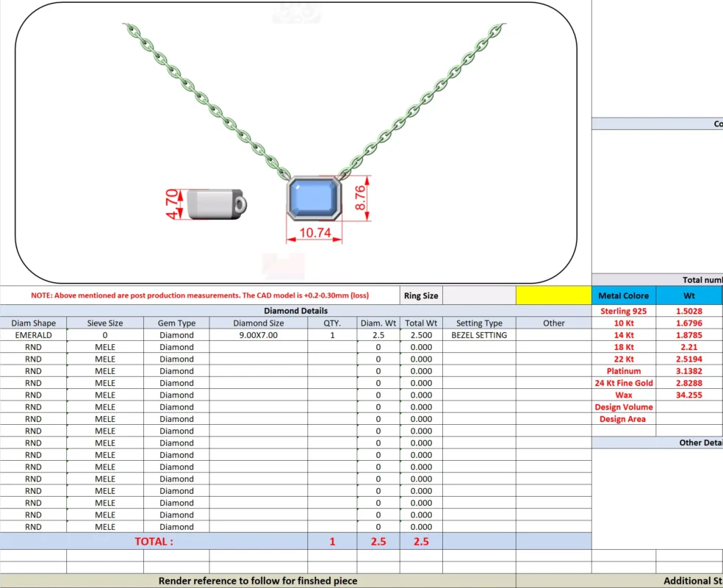This screenshot has width=723, height=588.
Task: Select the red TOTAL : row label
Action: click(154, 541)
